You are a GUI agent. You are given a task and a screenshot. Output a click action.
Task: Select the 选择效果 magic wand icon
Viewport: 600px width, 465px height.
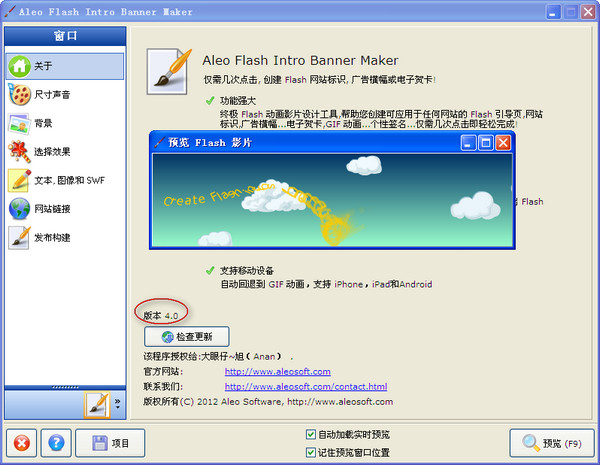point(19,152)
